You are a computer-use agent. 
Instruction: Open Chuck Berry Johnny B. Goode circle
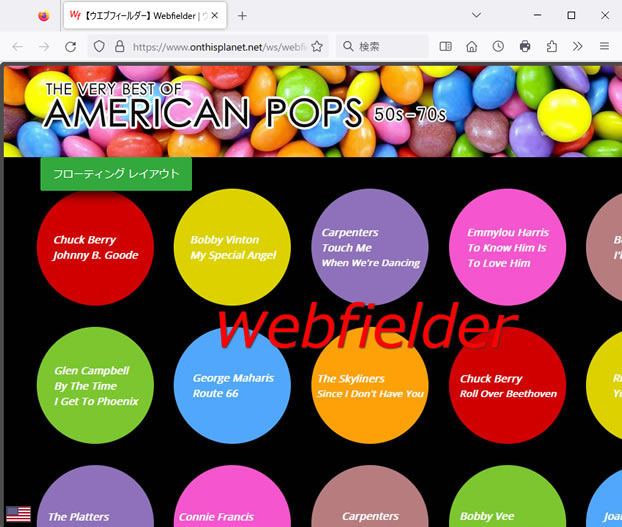tap(95, 247)
